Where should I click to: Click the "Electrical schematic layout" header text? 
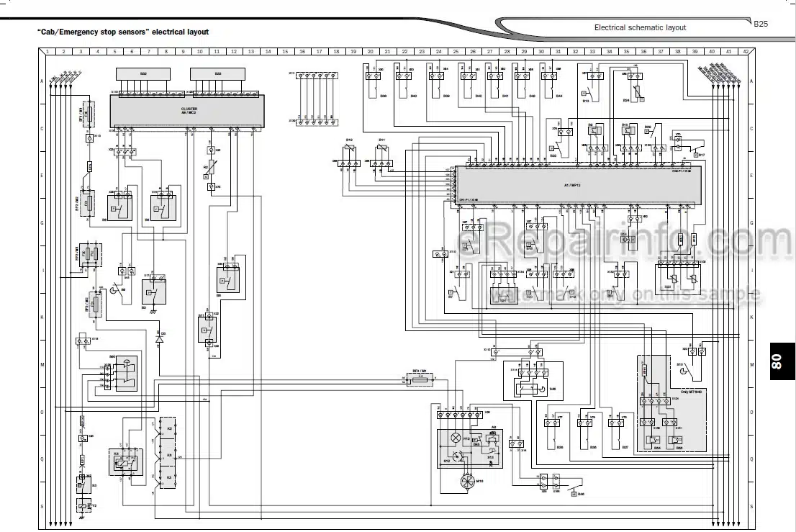click(x=640, y=27)
